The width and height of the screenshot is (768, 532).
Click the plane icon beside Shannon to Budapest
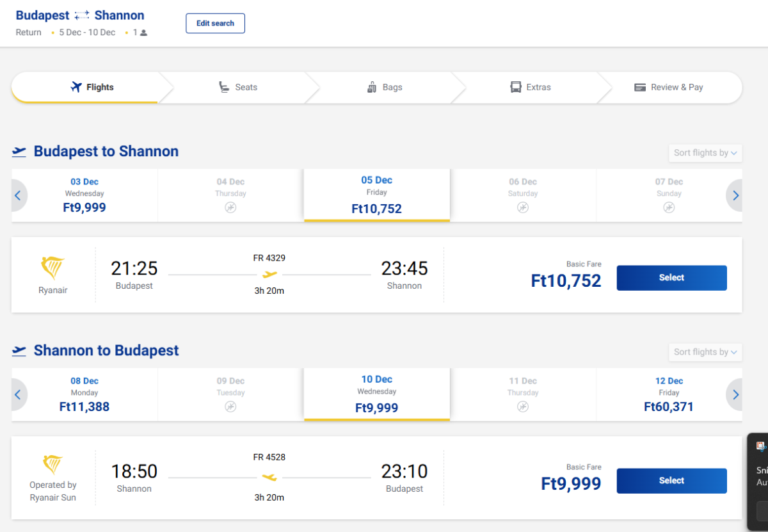click(19, 351)
